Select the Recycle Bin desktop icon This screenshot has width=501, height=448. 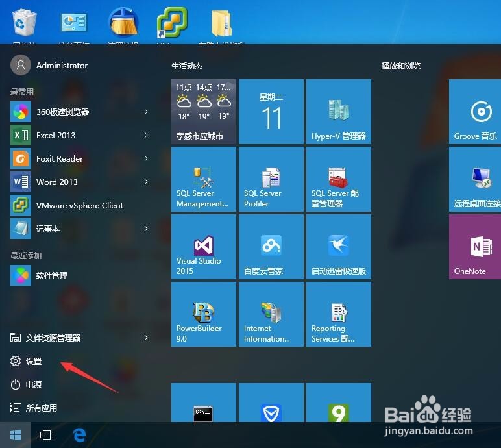tap(25, 25)
